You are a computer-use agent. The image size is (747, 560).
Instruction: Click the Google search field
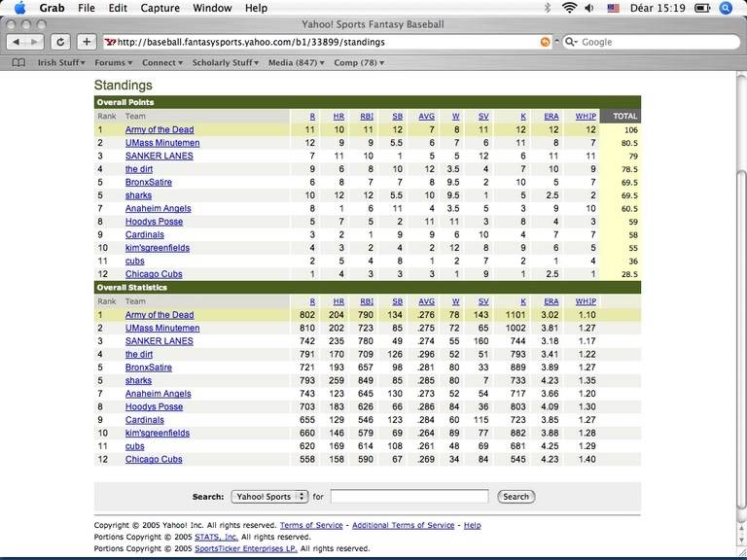pos(652,42)
